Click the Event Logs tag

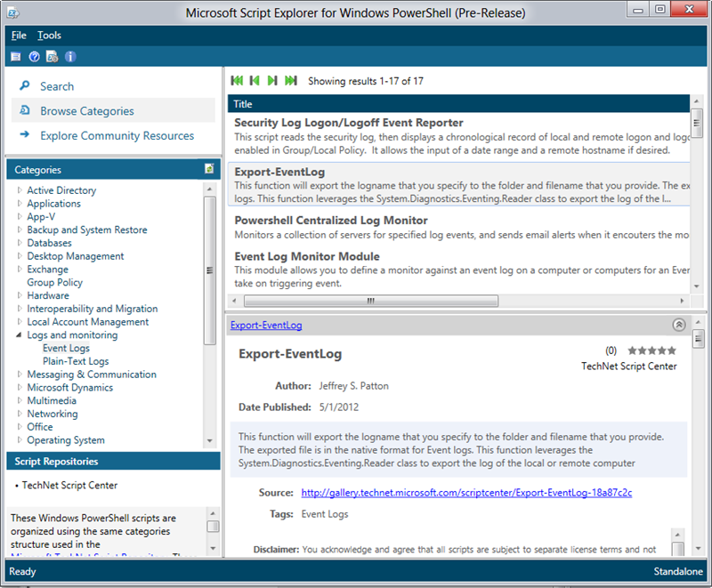click(x=325, y=514)
